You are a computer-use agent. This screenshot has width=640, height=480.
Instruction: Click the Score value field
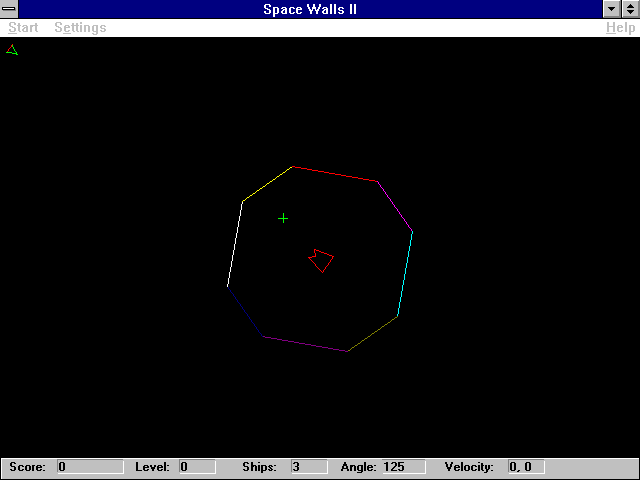pyautogui.click(x=90, y=467)
